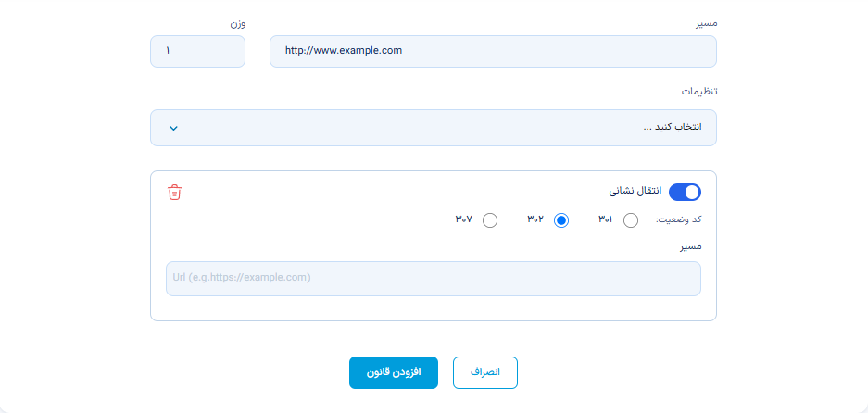
Task: Click the ۳۰۷ label text
Action: click(464, 219)
